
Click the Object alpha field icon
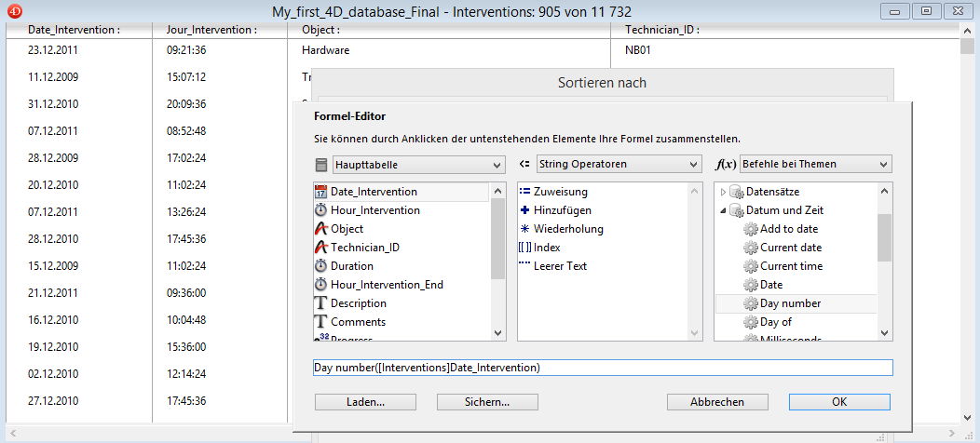321,229
